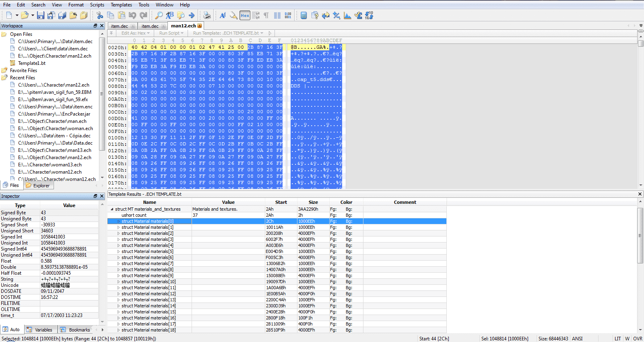Click the Comment column header in Template Results
644x342 pixels.
(405, 202)
